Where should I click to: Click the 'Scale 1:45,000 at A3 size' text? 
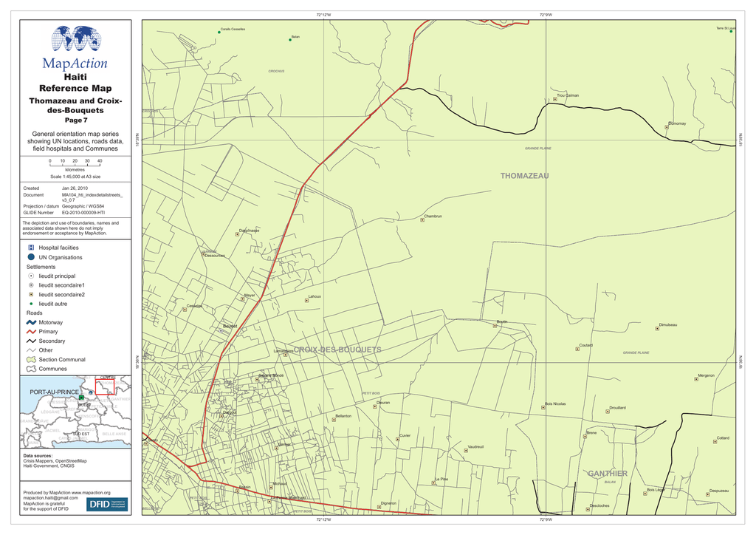[x=76, y=177]
